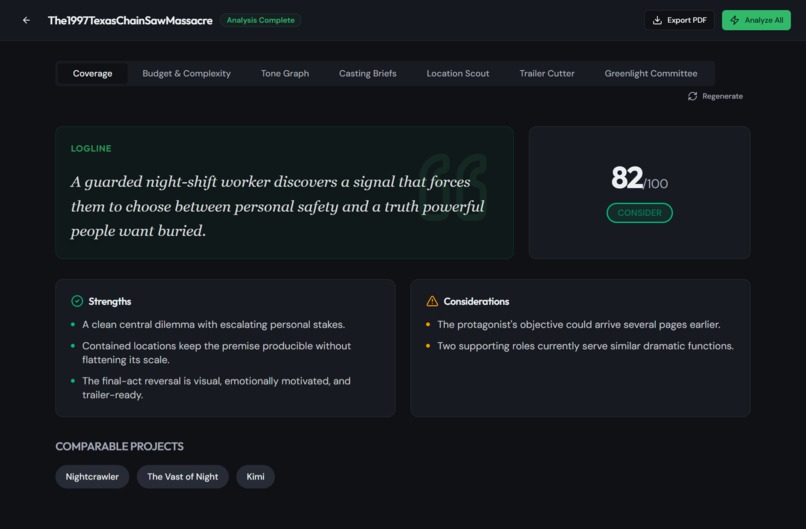Switch to the Budget & Complexity tab
Screen dimensions: 806x529
coord(187,74)
